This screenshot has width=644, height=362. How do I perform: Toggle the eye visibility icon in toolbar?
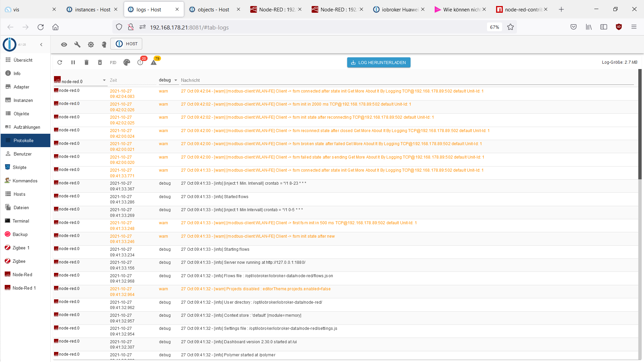(64, 44)
